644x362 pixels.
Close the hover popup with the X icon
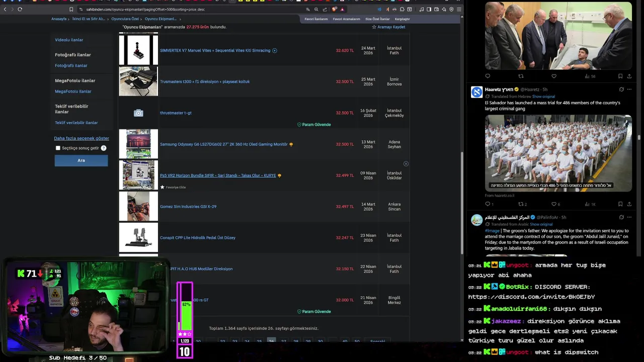(406, 164)
